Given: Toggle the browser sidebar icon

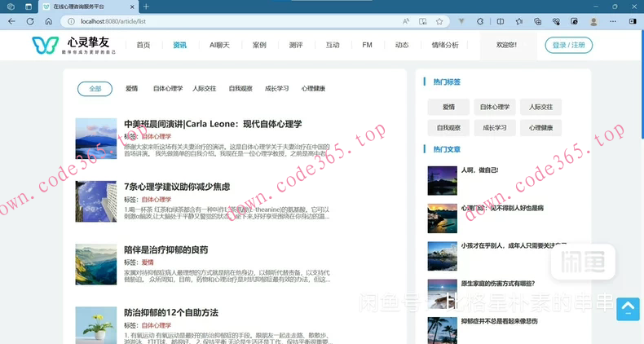Looking at the screenshot, I should pyautogui.click(x=633, y=21).
